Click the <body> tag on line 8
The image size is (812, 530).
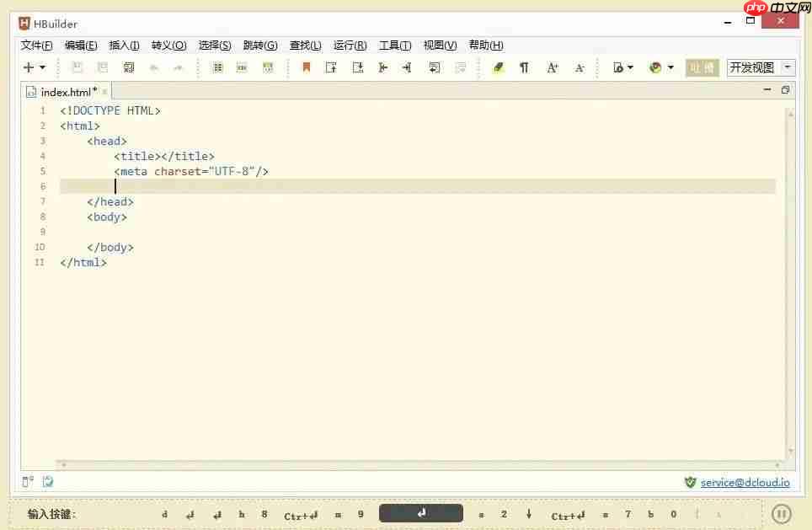(107, 217)
